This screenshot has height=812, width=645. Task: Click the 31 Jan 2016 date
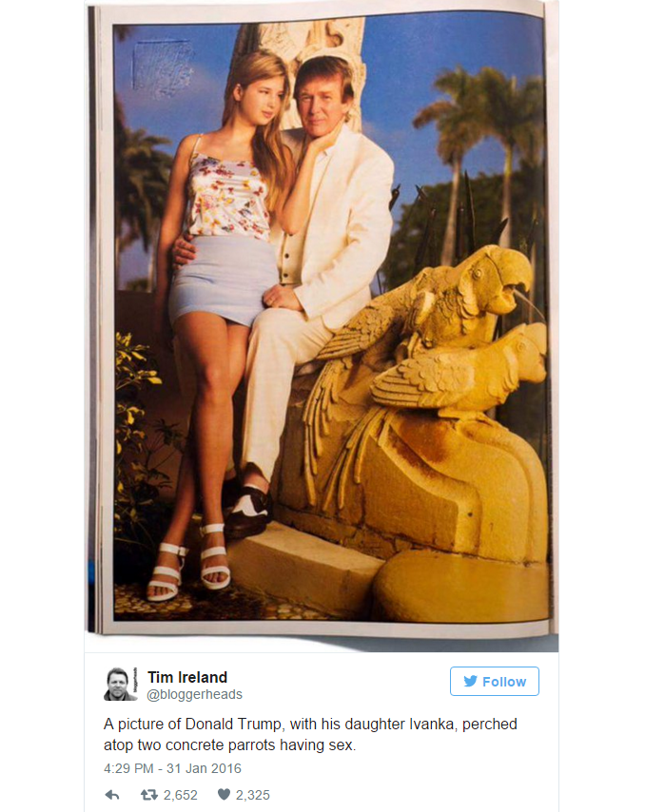point(204,768)
